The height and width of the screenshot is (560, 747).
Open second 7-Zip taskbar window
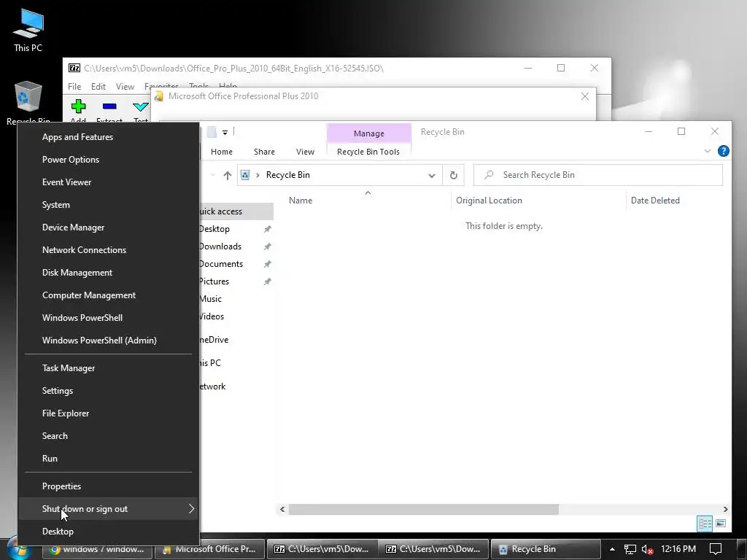click(433, 549)
